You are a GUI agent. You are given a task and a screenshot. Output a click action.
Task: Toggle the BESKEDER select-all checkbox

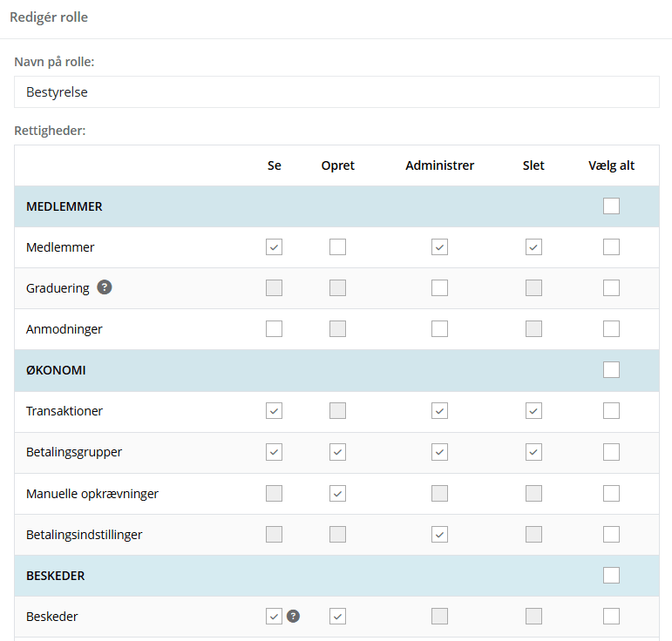(611, 575)
